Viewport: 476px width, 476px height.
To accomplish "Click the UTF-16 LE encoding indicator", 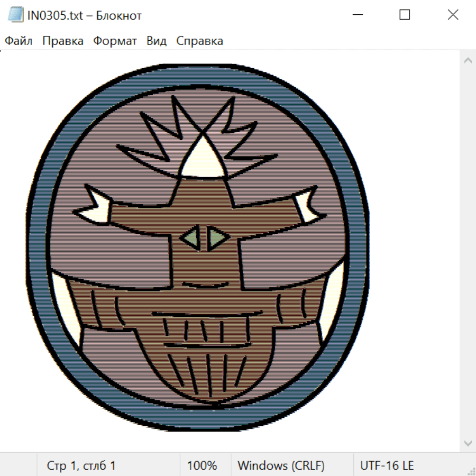I will coord(387,465).
